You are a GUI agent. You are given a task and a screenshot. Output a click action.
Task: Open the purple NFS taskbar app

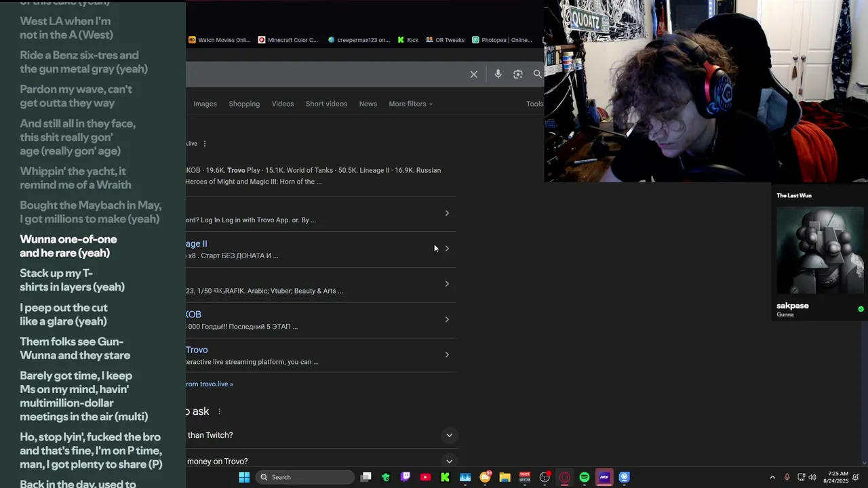[604, 477]
